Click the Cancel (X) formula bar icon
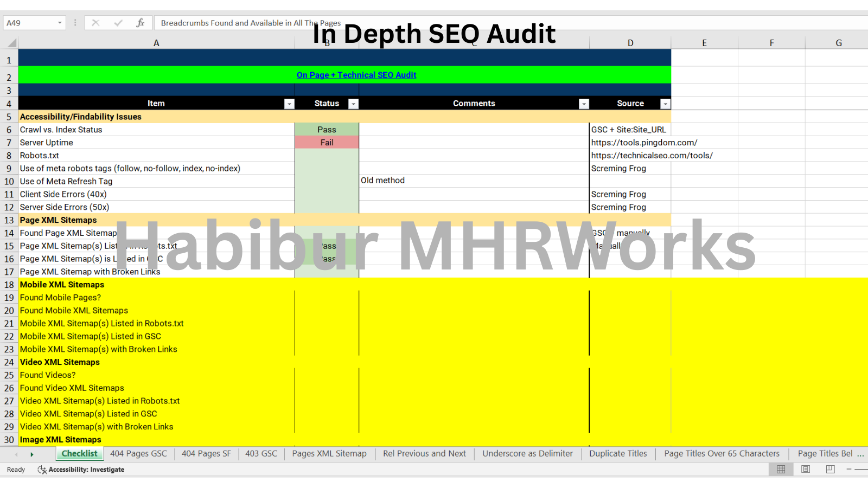 (x=95, y=23)
